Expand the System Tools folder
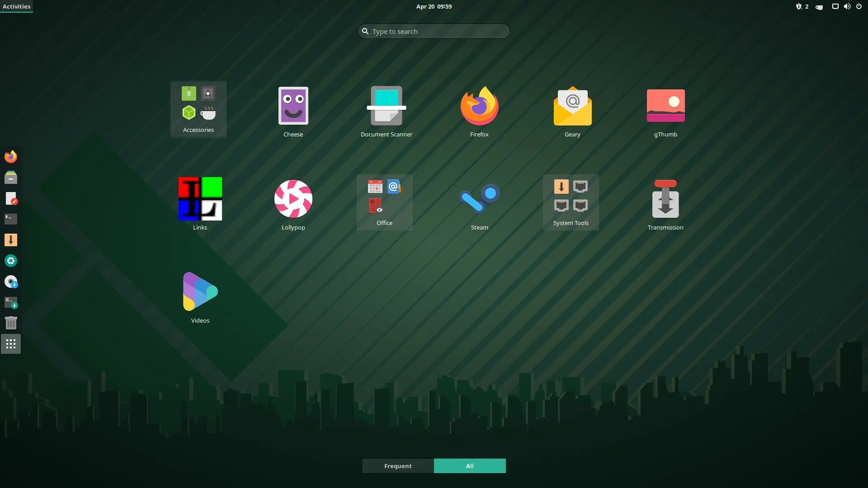Image resolution: width=868 pixels, height=488 pixels. tap(571, 202)
